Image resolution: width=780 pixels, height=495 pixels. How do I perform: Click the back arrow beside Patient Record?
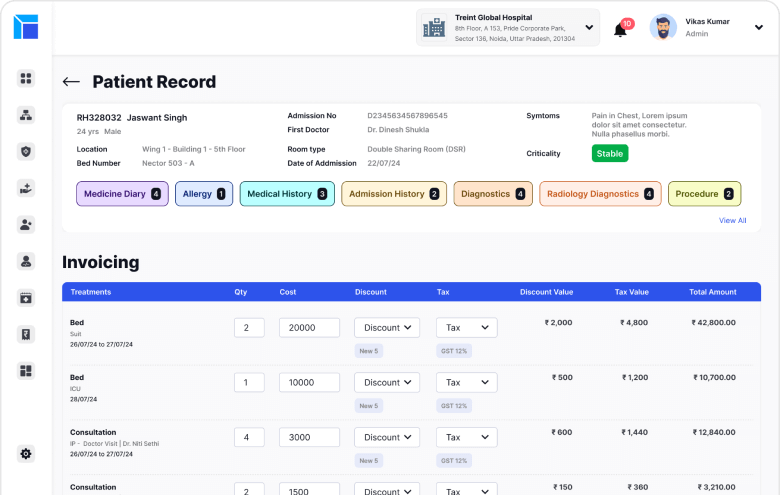71,82
